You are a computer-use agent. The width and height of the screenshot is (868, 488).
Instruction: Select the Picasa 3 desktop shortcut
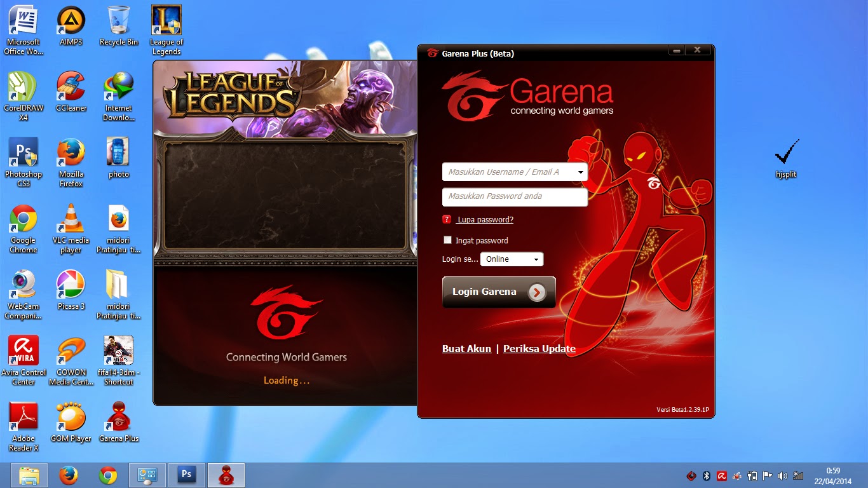[x=71, y=290]
